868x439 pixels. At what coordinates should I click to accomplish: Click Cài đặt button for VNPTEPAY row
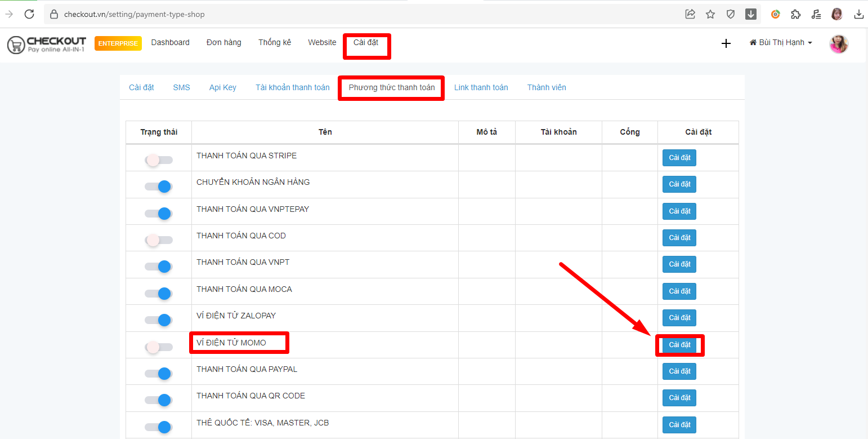click(x=679, y=211)
